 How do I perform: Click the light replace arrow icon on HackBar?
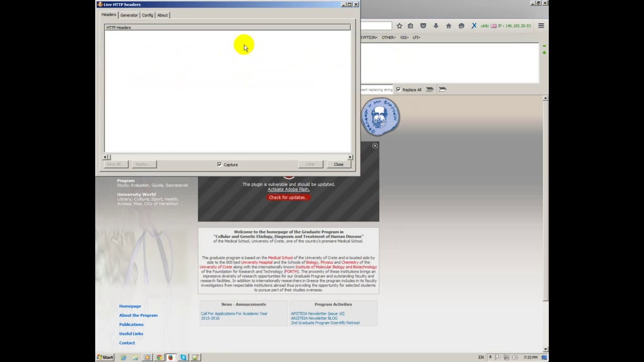point(442,89)
